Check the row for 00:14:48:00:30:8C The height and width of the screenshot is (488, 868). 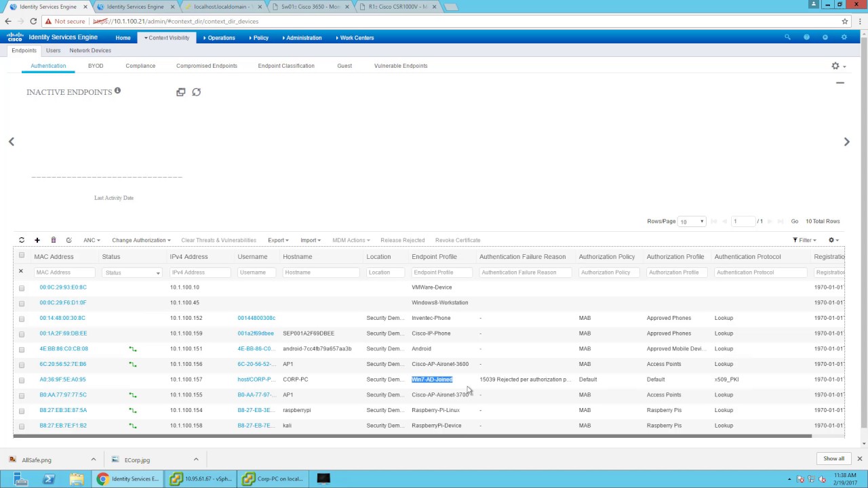[x=22, y=319]
